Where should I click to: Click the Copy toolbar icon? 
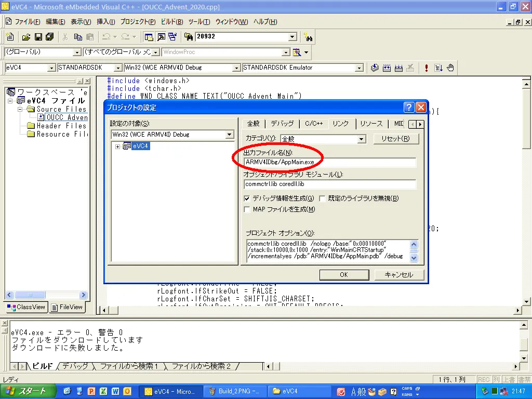(x=78, y=37)
